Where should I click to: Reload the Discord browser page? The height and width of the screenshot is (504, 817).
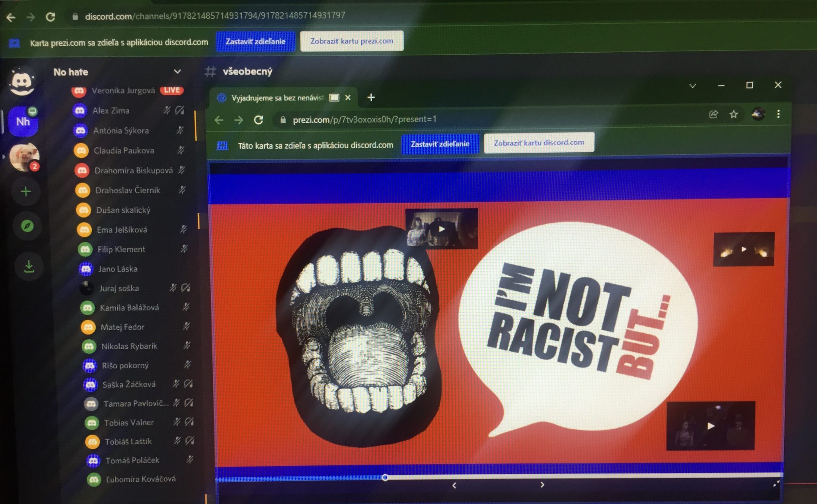[x=50, y=17]
